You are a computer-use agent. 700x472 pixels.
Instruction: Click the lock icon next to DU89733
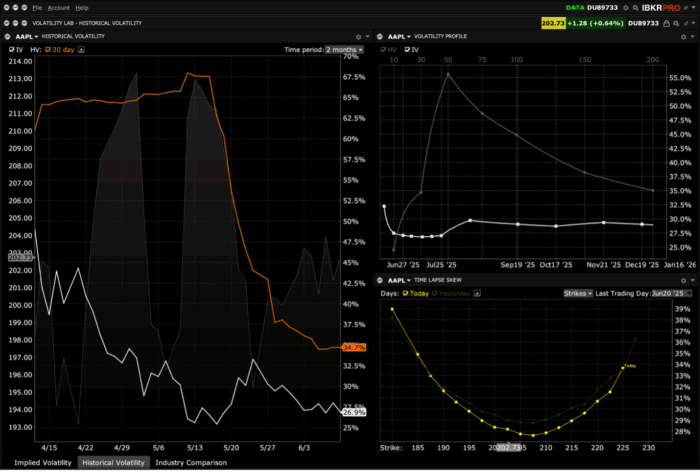pyautogui.click(x=666, y=23)
